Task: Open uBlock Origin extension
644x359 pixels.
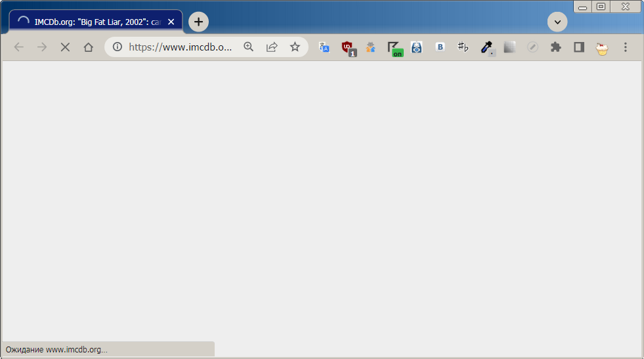Action: point(349,49)
